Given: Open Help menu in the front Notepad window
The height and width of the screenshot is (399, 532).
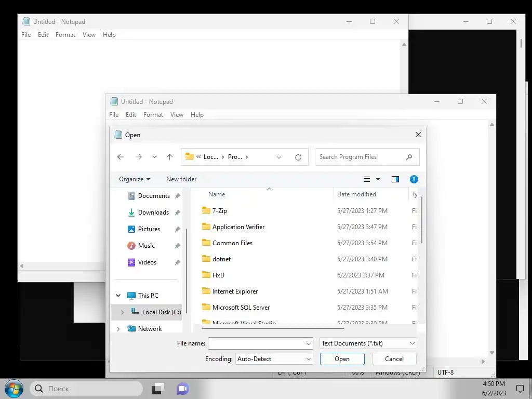Looking at the screenshot, I should coord(197,115).
